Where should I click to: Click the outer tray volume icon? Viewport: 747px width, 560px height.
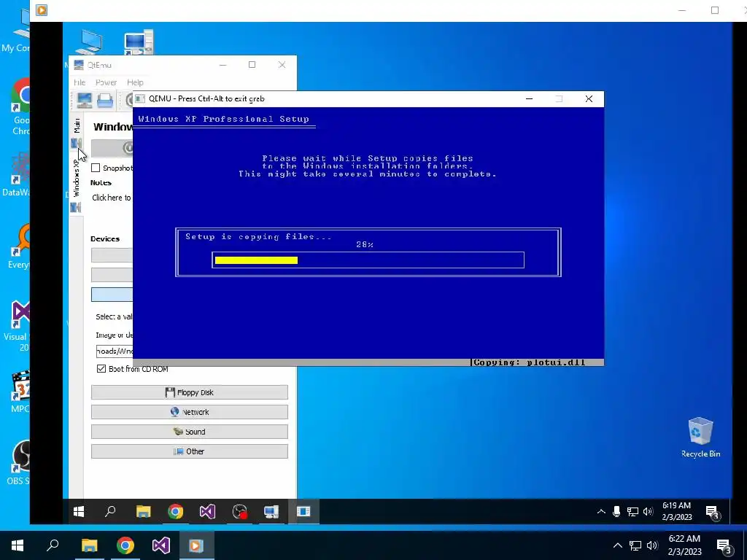(652, 545)
